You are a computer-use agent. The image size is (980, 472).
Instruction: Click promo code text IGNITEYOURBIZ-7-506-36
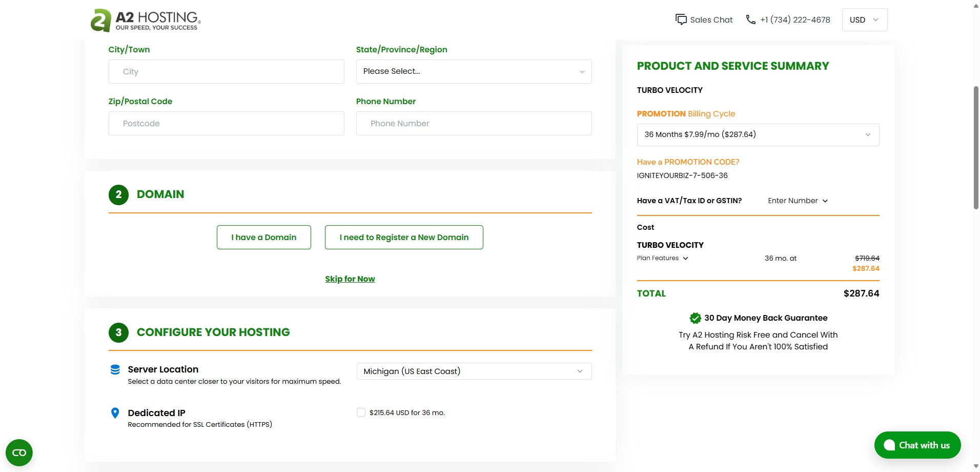[x=682, y=175]
